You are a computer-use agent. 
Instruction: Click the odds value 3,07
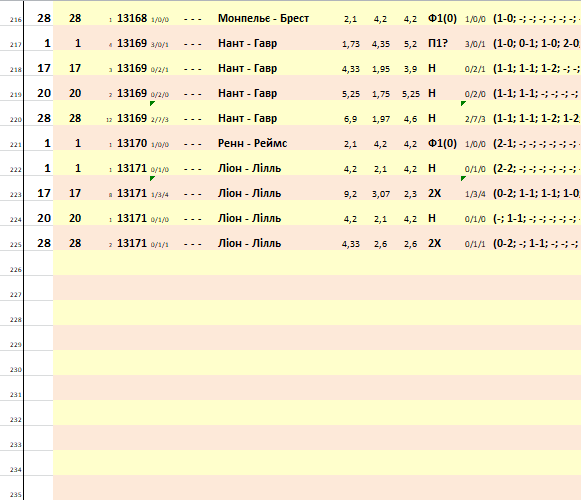point(381,194)
